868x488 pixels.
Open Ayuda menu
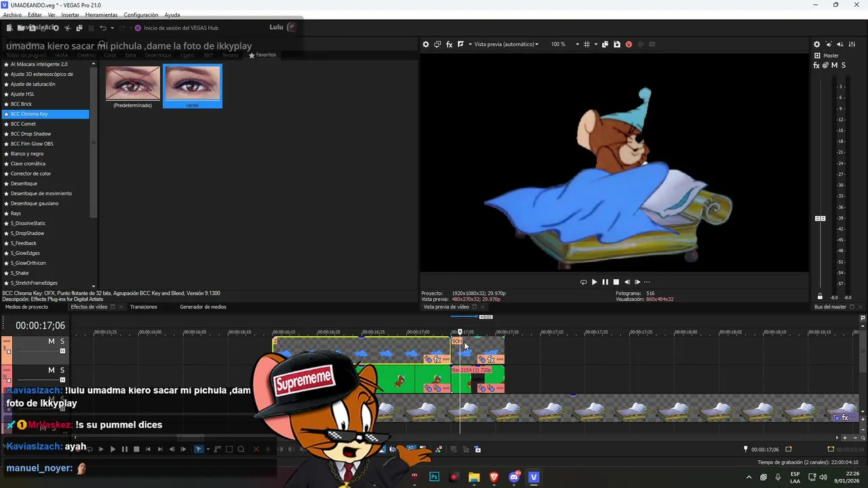coord(172,15)
